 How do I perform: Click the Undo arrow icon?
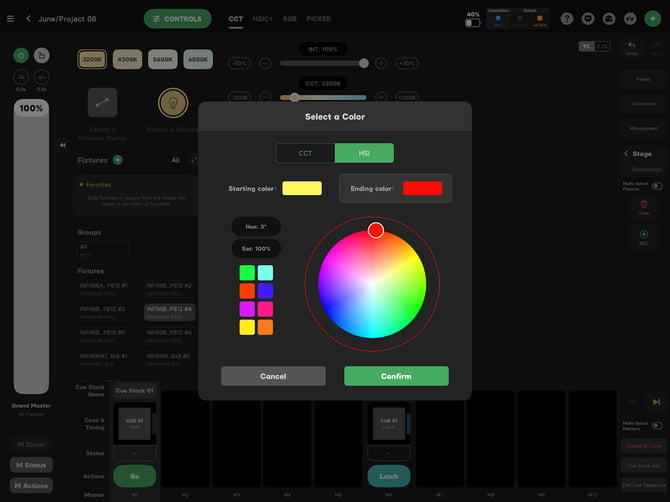(632, 45)
